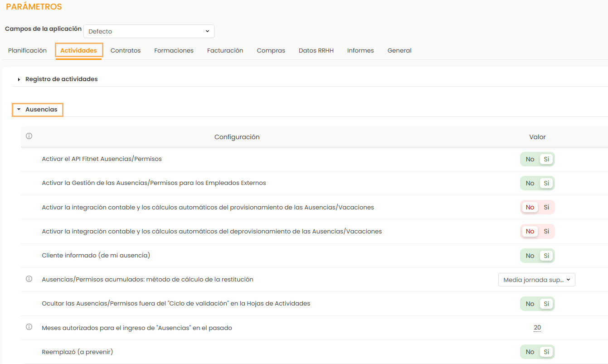Open the Campos de la aplicación dropdown
This screenshot has height=364, width=608.
coord(149,31)
